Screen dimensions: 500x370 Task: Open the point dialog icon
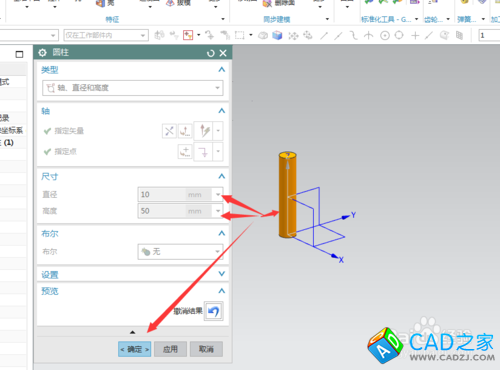pyautogui.click(x=185, y=152)
